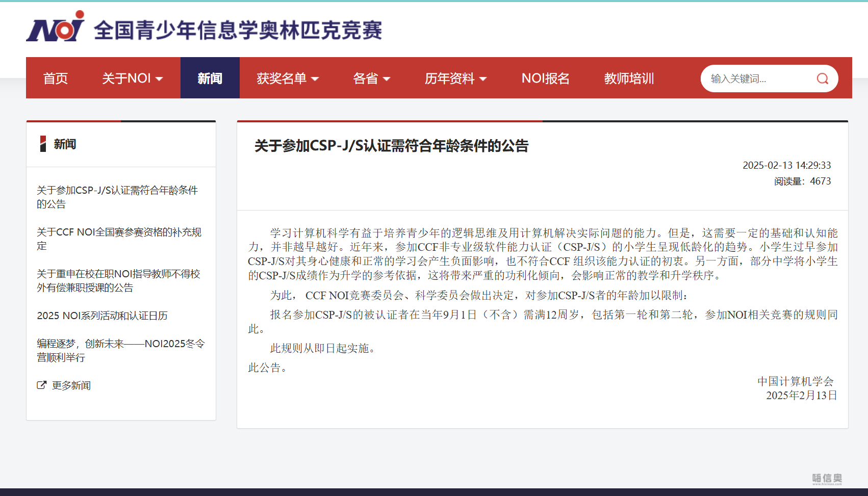Screen dimensions: 868x496
Task: Click the 阅读量: 4673 view count
Action: coord(802,181)
